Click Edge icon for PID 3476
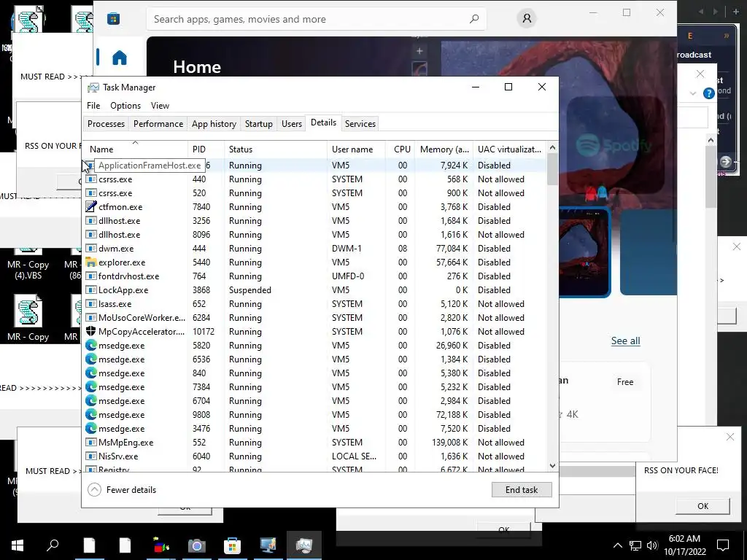 pyautogui.click(x=90, y=428)
